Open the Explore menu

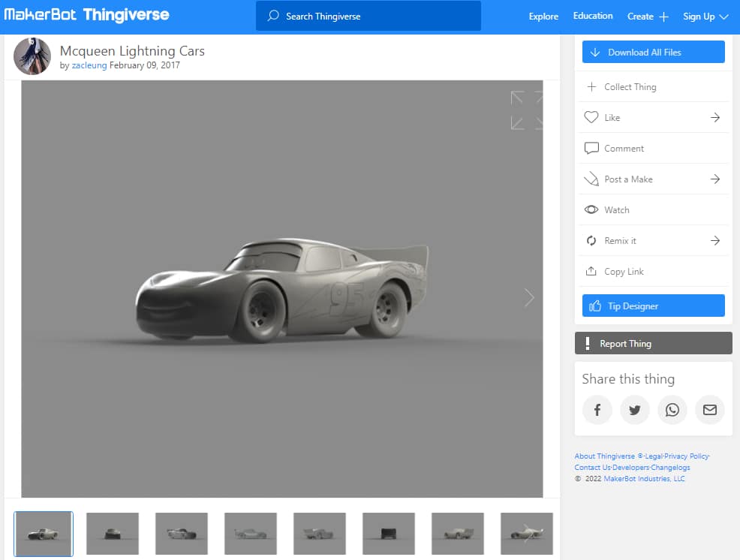[543, 16]
